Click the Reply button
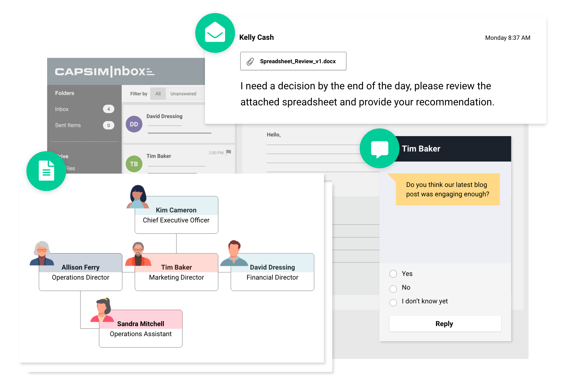Image resolution: width=566 pixels, height=392 pixels. 444,323
